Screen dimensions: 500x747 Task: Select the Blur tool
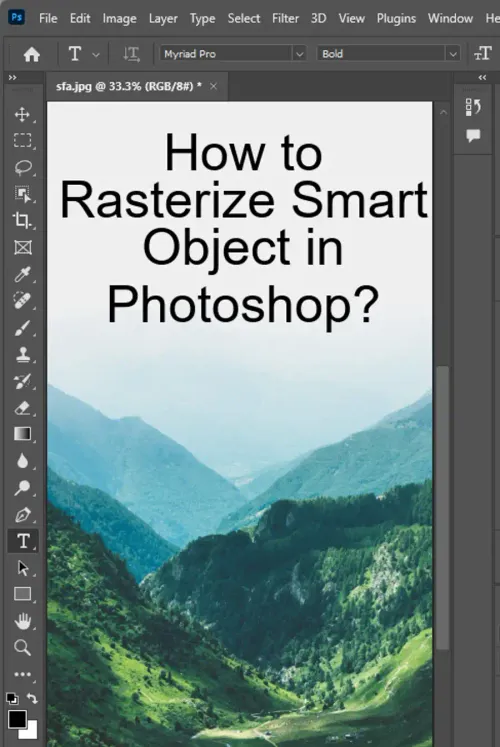(22, 461)
